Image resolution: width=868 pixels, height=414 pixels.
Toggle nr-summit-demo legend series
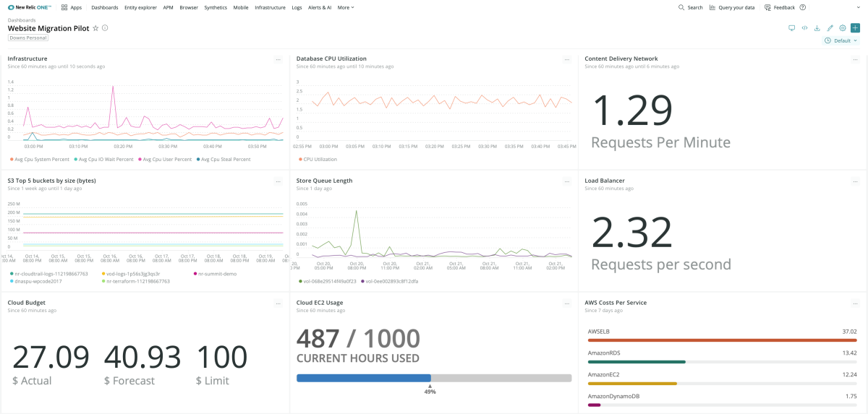tap(215, 274)
